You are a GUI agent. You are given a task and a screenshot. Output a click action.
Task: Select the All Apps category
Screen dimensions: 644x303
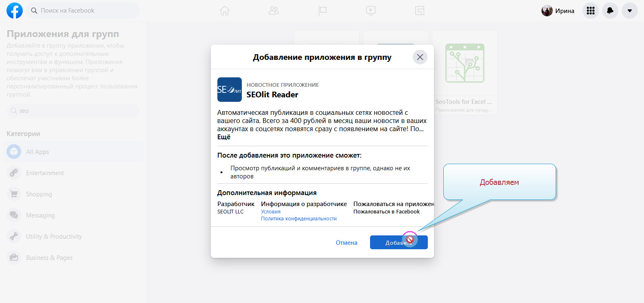[37, 152]
